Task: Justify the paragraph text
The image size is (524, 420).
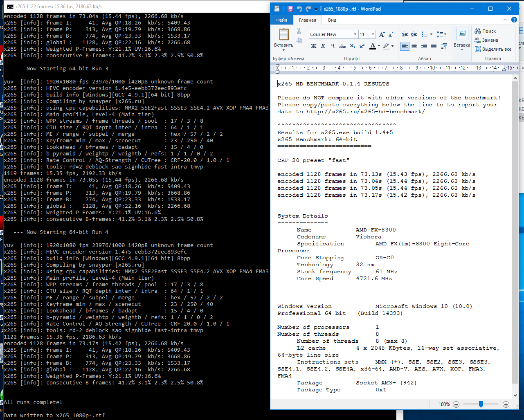Action: 434,46
